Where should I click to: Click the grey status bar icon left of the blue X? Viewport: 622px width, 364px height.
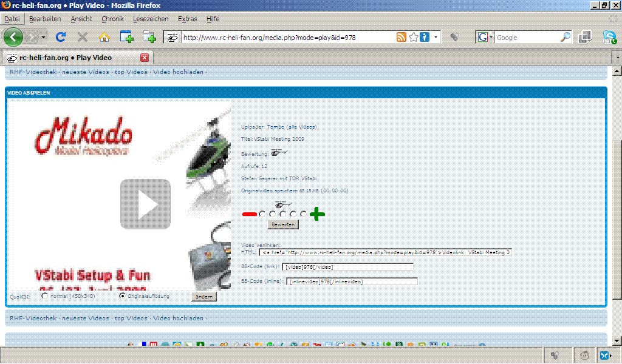585,356
